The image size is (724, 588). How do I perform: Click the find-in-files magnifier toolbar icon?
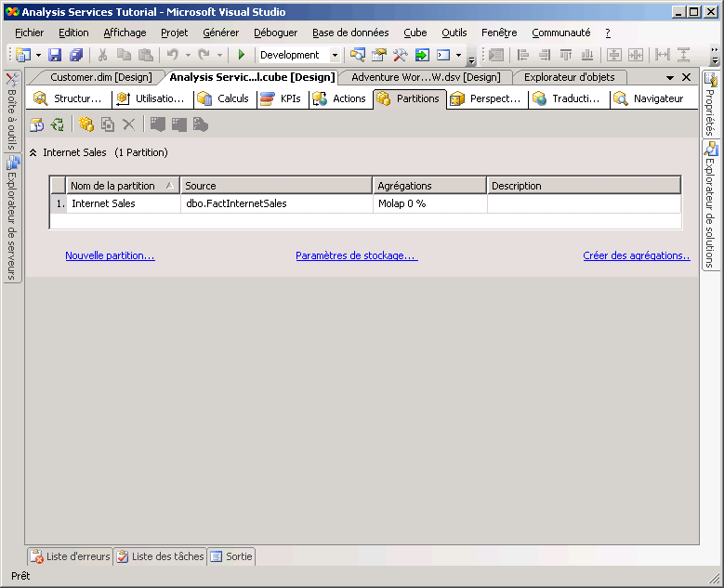click(358, 55)
